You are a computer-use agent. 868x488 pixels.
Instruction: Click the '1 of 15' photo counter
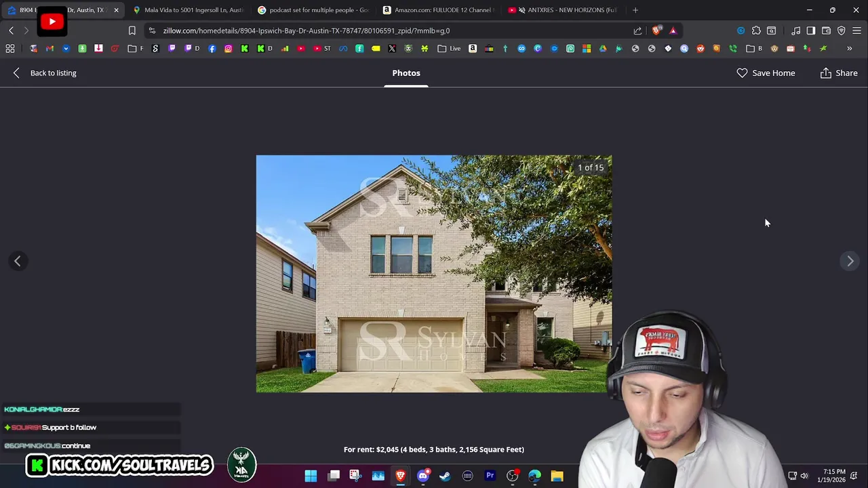point(591,167)
